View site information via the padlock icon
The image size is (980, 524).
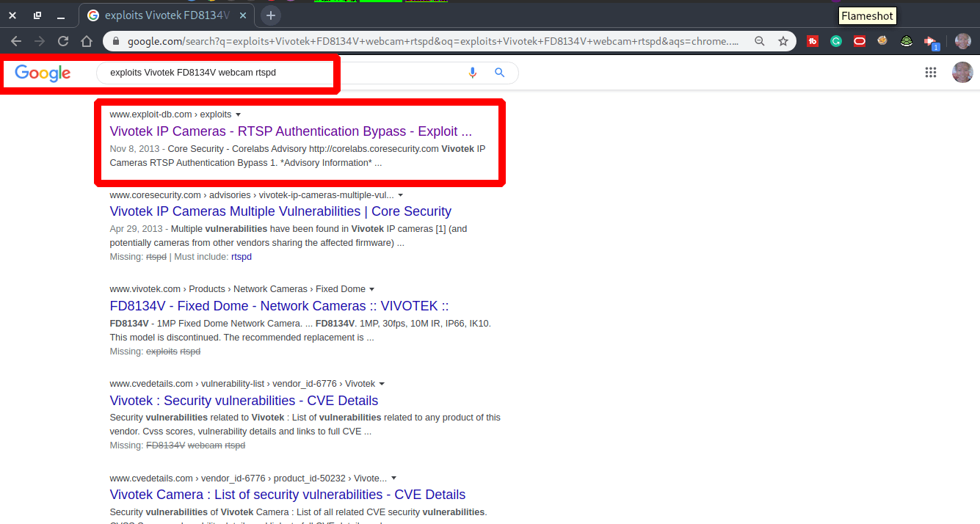pyautogui.click(x=115, y=42)
